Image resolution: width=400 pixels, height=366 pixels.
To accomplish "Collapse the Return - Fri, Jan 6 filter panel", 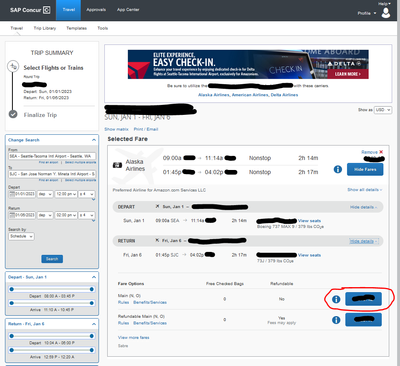I will [94, 324].
